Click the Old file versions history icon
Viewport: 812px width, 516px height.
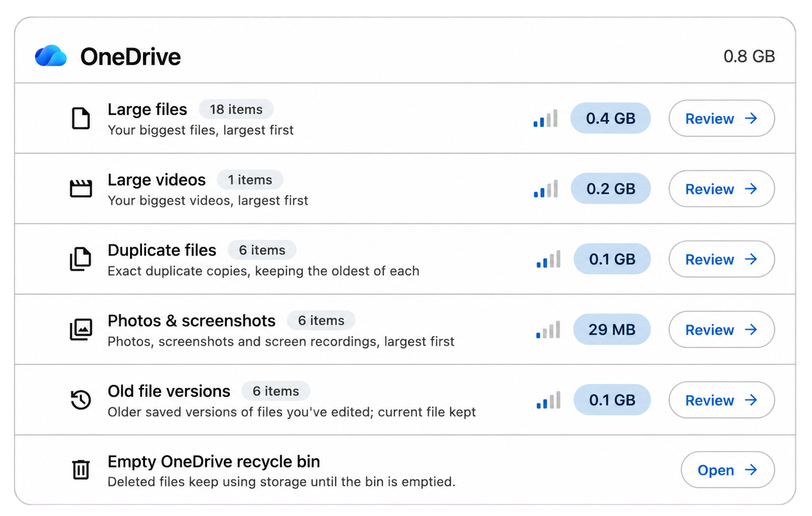(x=81, y=400)
